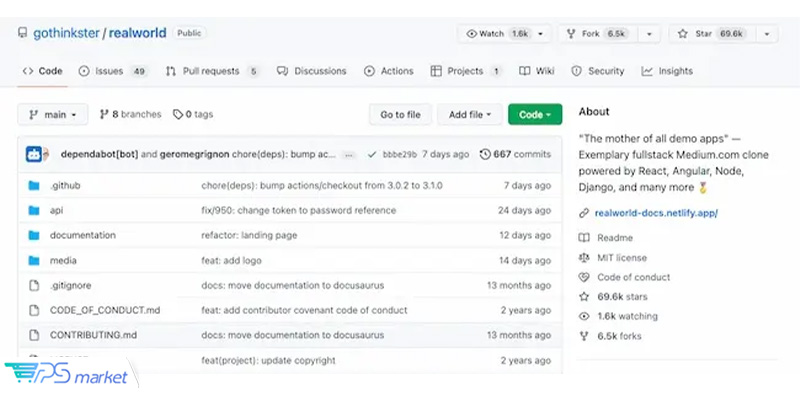This screenshot has width=800, height=400.
Task: Visit the realworld-docs.netlify.app link
Action: point(656,213)
